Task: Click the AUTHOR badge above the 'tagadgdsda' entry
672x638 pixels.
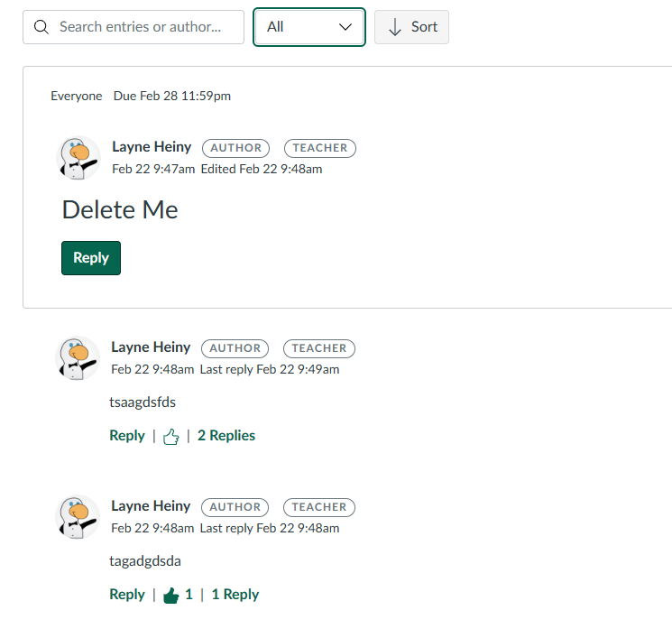Action: [x=235, y=507]
